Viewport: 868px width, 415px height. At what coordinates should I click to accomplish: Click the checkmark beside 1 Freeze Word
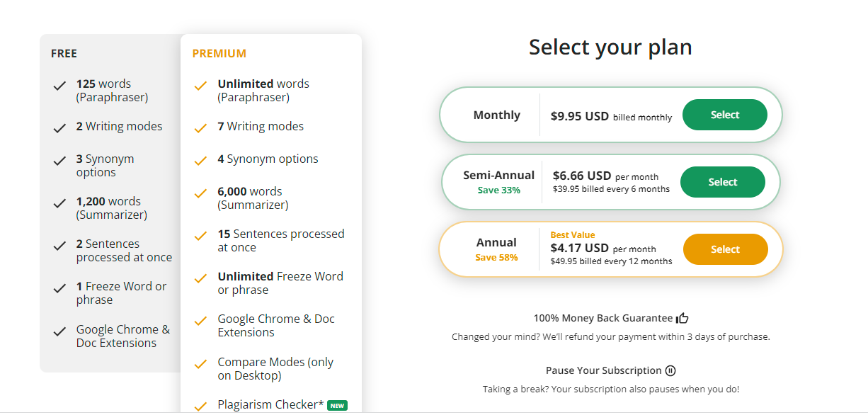(x=59, y=289)
